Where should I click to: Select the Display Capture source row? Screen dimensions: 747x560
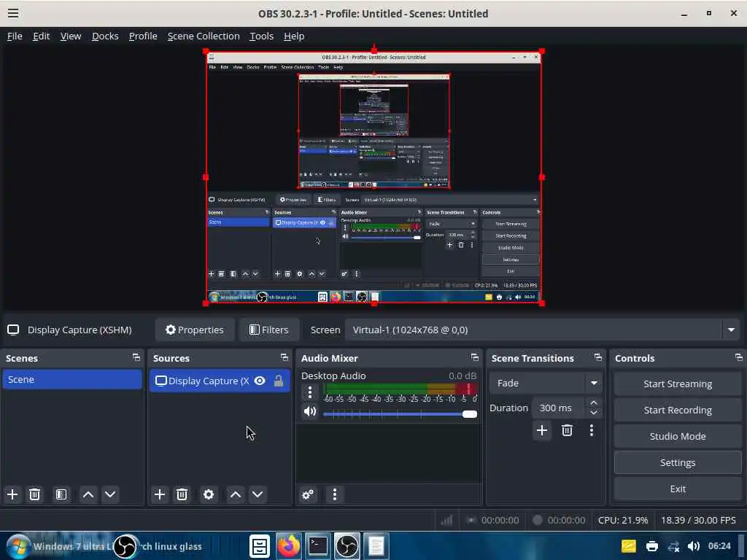220,381
